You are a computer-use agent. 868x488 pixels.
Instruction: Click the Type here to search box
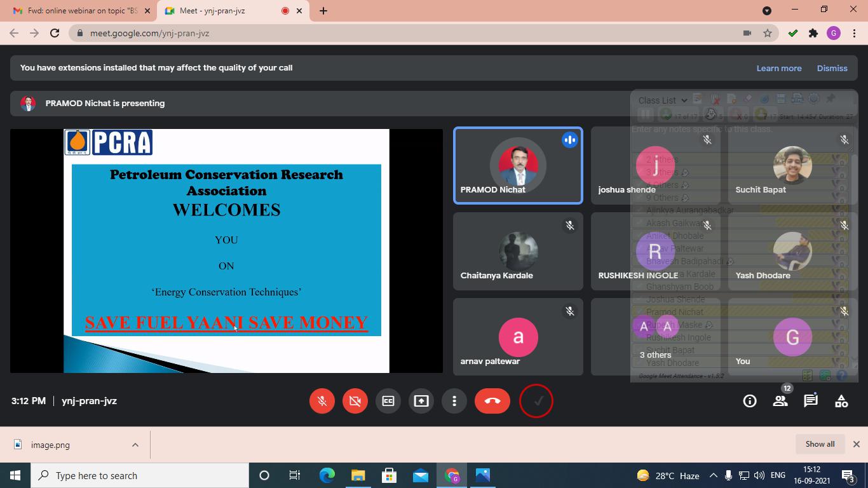(x=140, y=475)
